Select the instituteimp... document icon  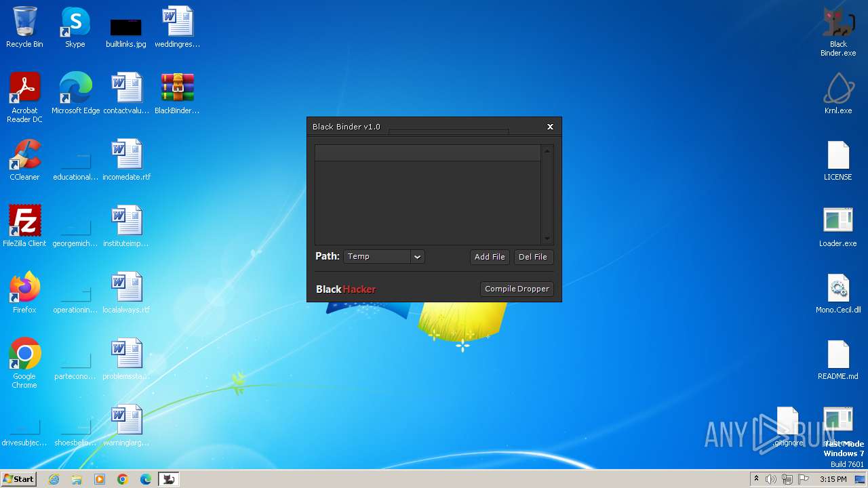click(x=126, y=226)
